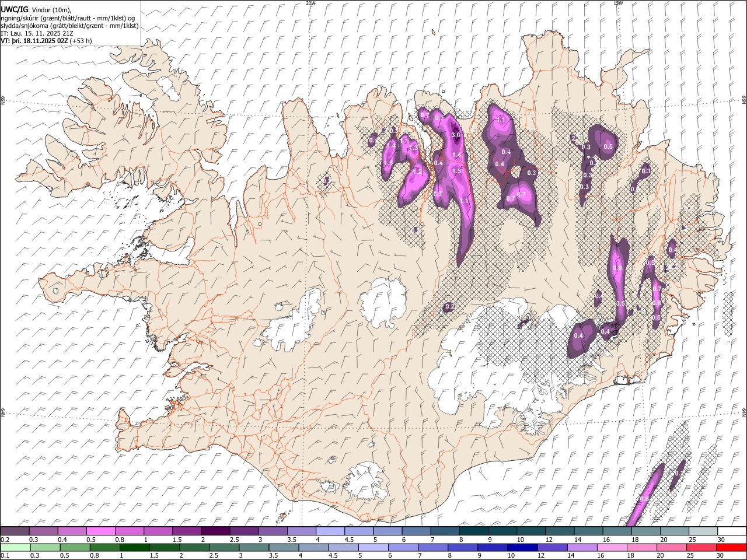Click the 'rigning/skúrir' legend description line
Image resolution: width=747 pixels, height=560 pixels.
[x=68, y=18]
